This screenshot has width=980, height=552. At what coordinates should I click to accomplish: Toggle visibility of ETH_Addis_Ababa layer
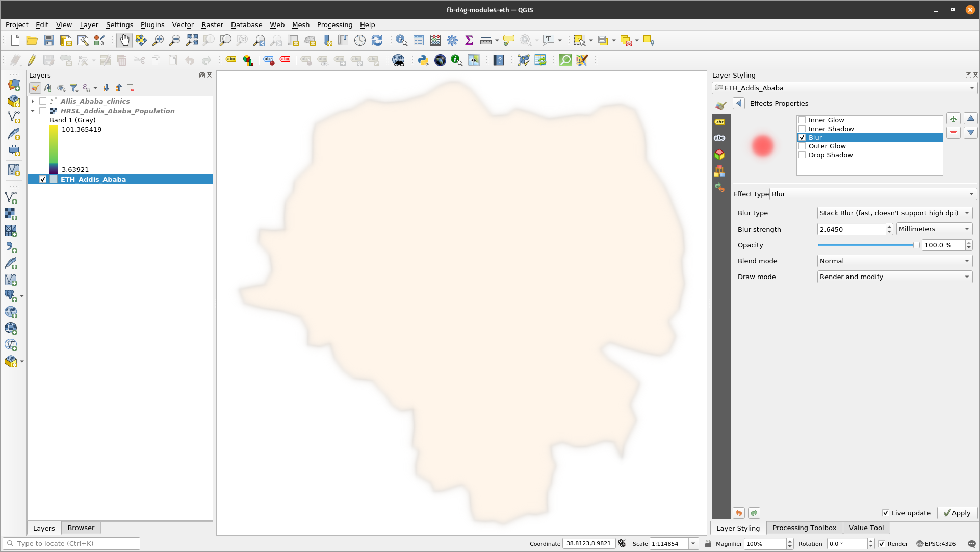43,179
